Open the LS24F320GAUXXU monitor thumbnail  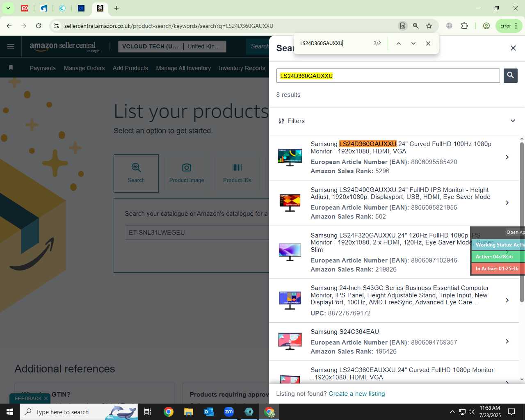point(290,252)
